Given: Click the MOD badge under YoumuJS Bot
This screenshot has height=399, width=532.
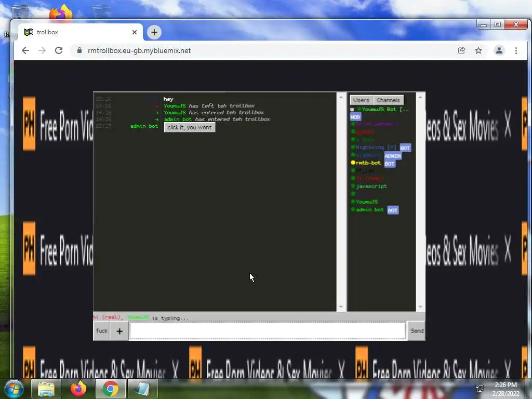Looking at the screenshot, I should pyautogui.click(x=355, y=117).
